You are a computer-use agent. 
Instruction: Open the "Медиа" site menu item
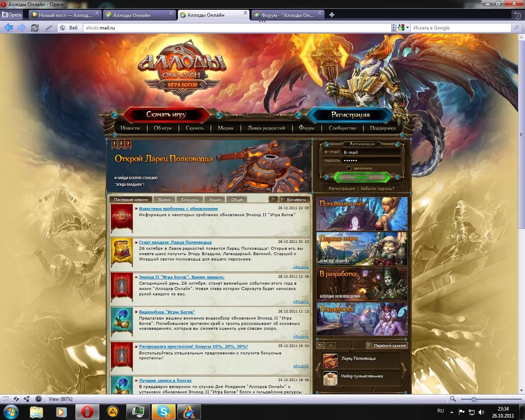coord(225,128)
